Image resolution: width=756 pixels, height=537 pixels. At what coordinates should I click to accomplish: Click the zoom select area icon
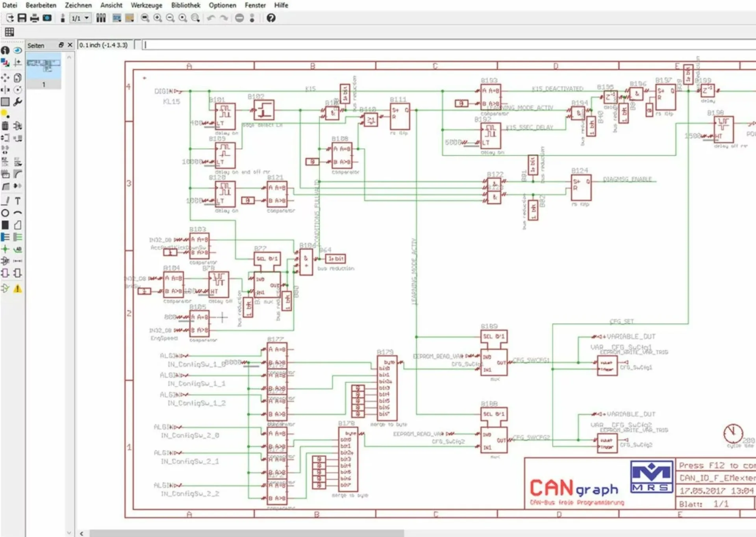195,18
